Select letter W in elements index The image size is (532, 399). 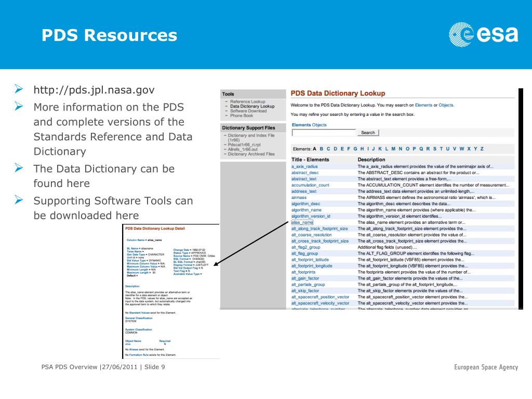click(462, 149)
